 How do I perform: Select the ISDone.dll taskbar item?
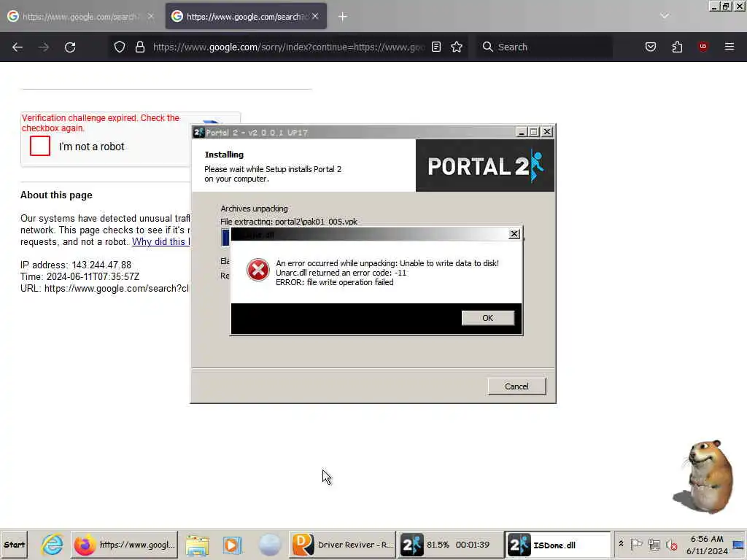click(557, 545)
